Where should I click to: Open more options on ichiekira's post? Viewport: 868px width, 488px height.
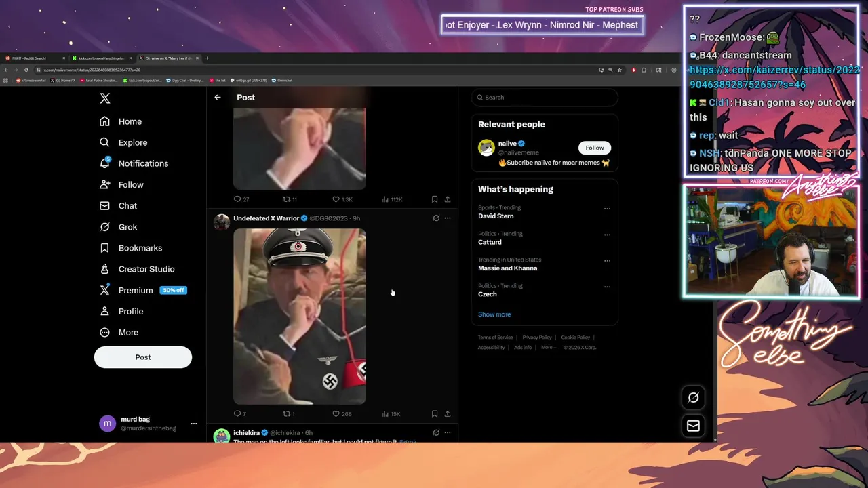click(x=448, y=432)
